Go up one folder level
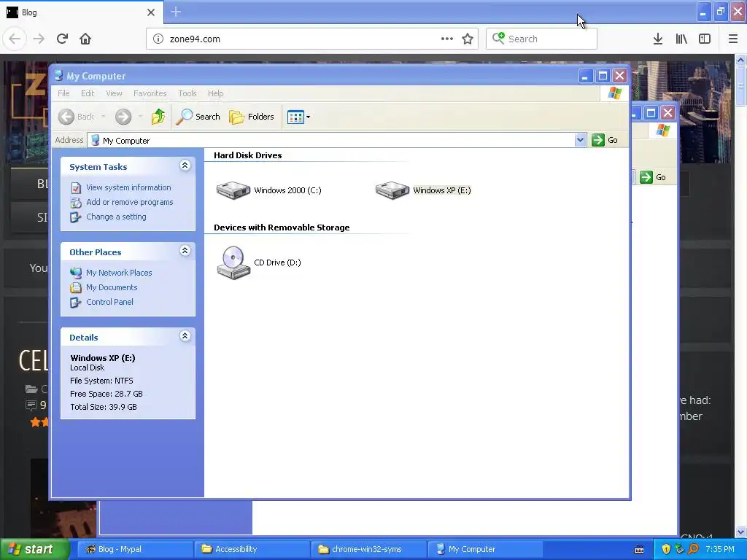This screenshot has width=747, height=560. (158, 117)
